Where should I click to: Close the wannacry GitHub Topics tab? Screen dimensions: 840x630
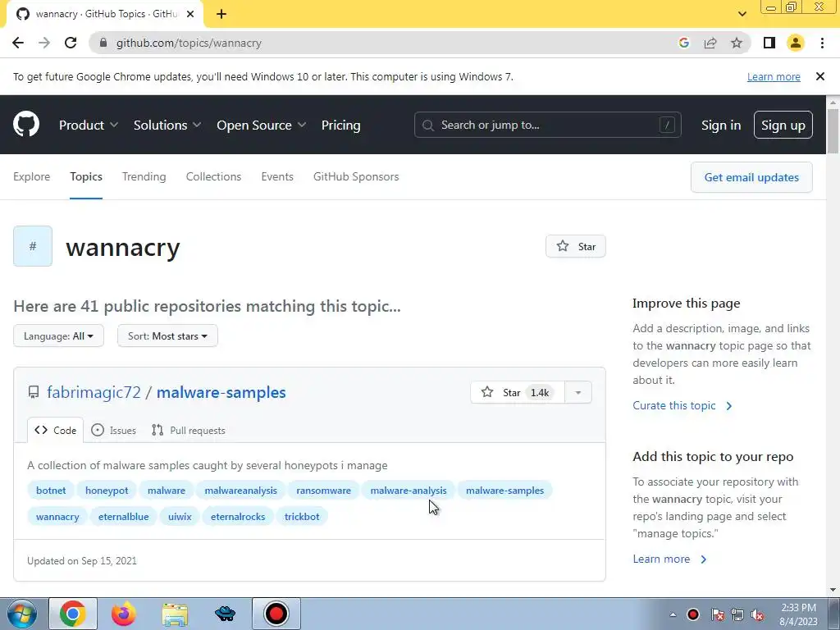[190, 14]
